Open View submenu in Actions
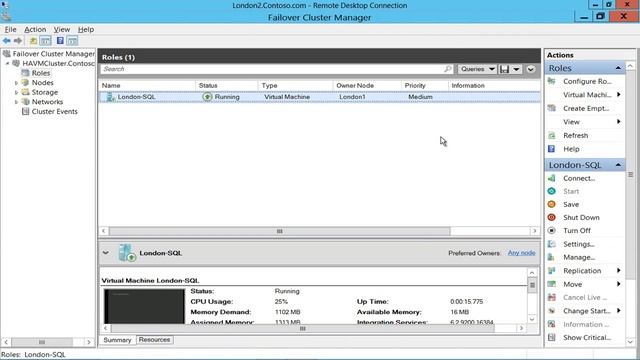The height and width of the screenshot is (360, 640). [571, 122]
